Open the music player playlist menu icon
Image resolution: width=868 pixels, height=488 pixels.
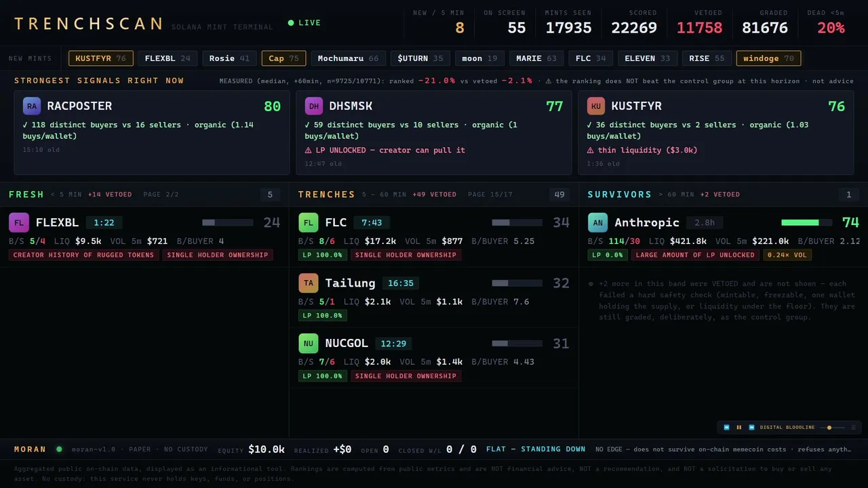point(853,428)
